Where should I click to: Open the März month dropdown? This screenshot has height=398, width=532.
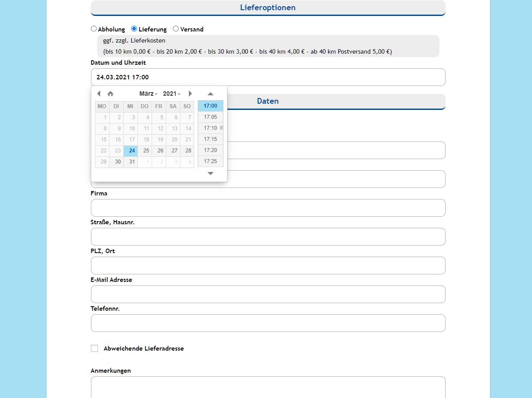pyautogui.click(x=148, y=94)
